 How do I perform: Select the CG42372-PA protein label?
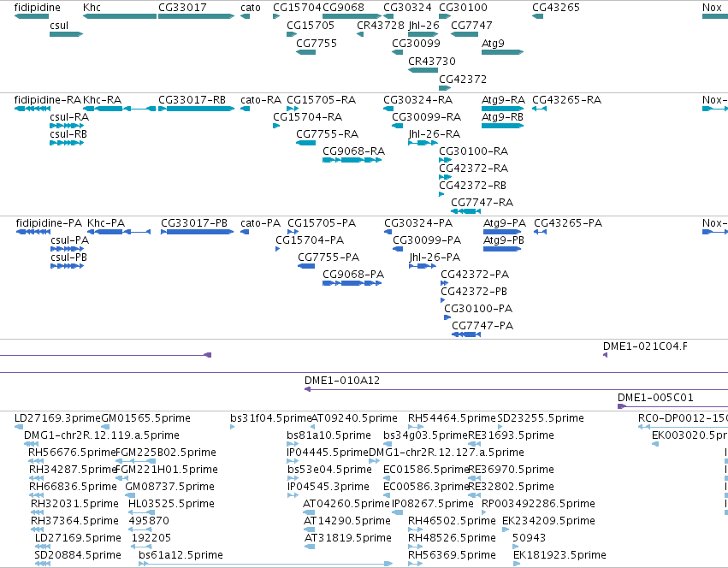click(475, 275)
